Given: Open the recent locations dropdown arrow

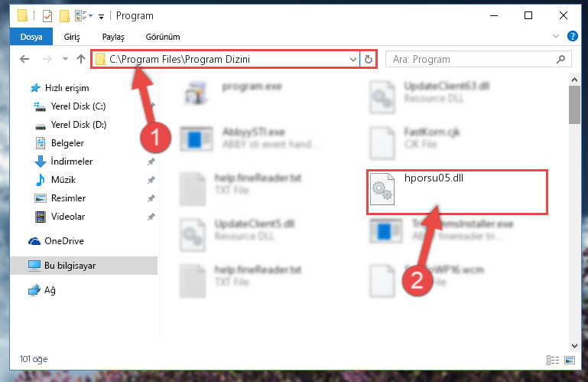Looking at the screenshot, I should pos(65,59).
